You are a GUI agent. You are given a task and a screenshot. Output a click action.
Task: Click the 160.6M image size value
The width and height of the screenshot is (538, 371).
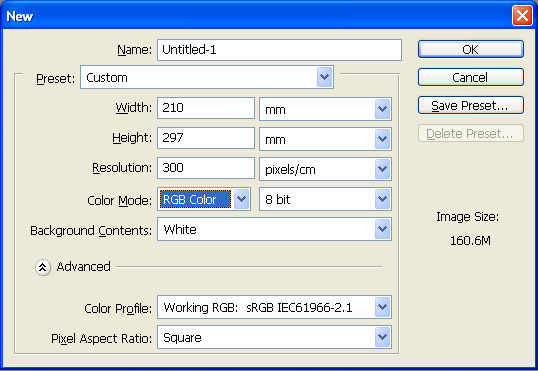coord(470,241)
